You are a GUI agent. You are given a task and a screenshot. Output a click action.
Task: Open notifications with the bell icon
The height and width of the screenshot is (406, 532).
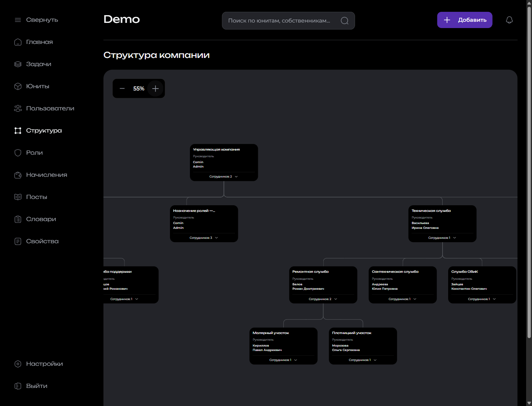click(509, 20)
